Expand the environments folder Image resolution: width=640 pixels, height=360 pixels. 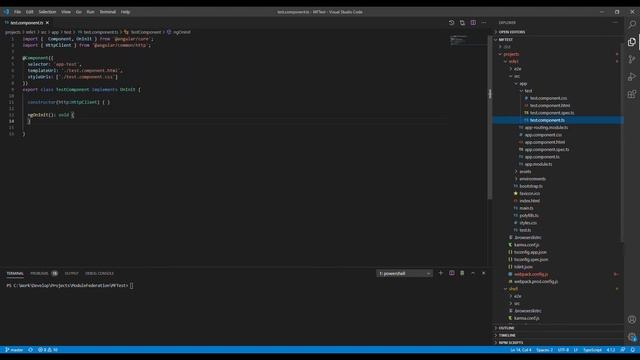(x=532, y=179)
